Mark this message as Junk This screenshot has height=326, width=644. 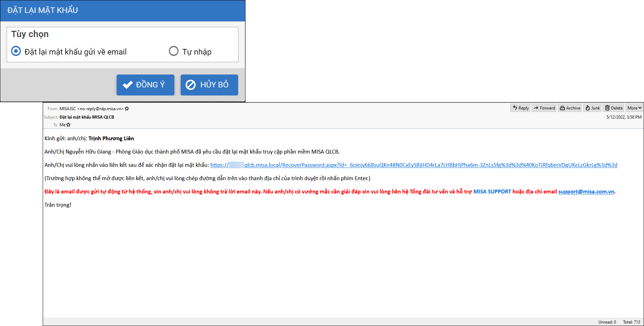coord(593,108)
